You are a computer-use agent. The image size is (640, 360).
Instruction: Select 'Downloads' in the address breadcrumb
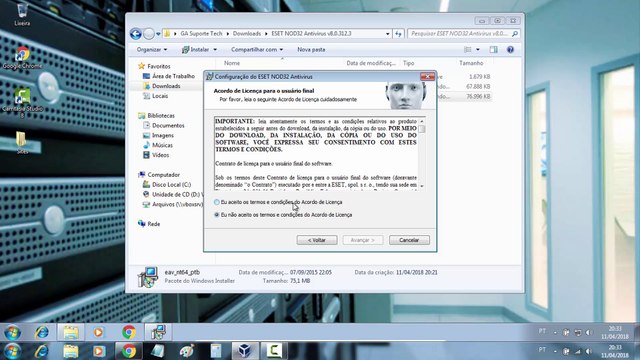(247, 33)
